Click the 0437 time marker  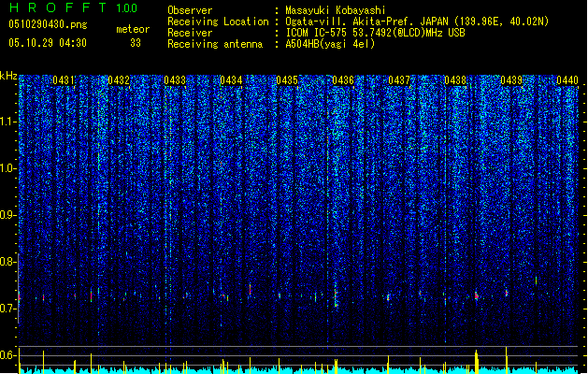coord(399,80)
